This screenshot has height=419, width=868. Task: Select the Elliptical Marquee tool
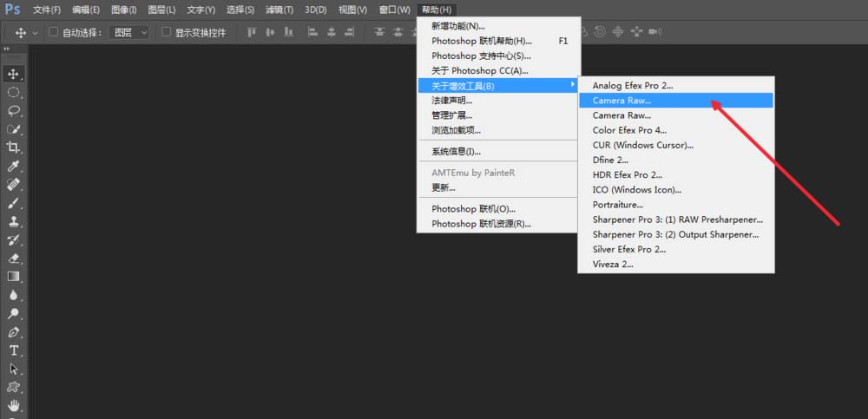14,92
